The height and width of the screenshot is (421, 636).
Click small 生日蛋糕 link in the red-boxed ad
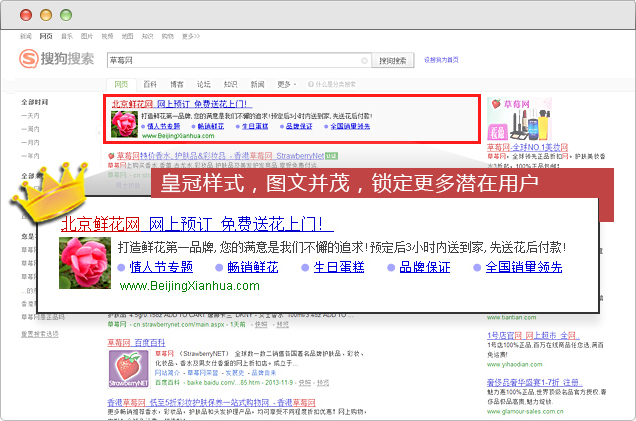point(255,126)
